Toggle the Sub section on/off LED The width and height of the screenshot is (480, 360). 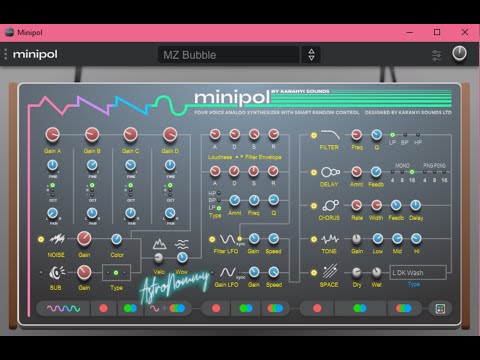41,272
